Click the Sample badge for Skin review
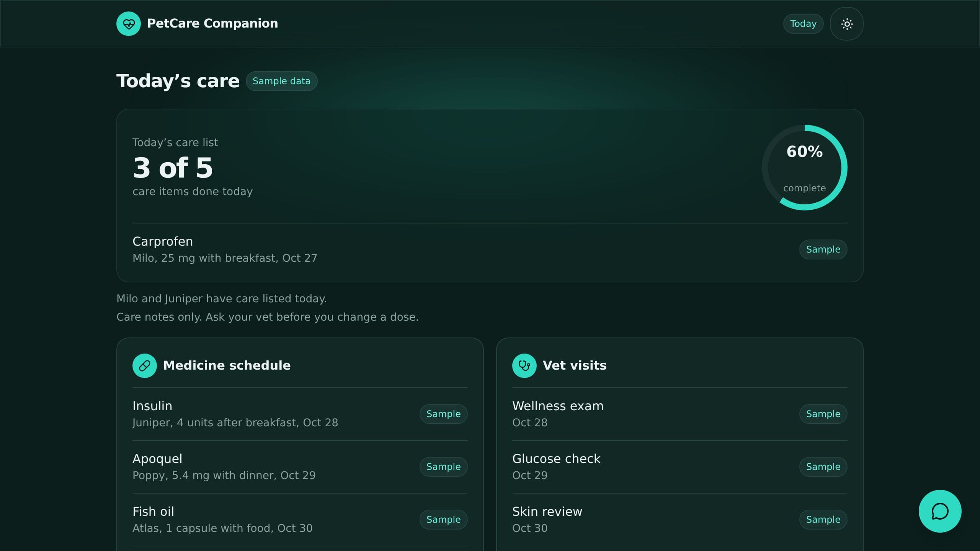 click(823, 520)
